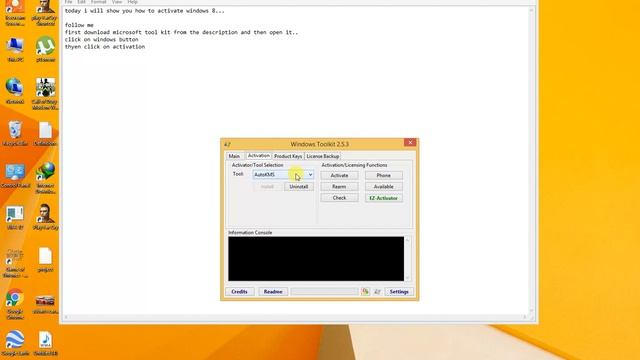Open the Toolkit Settings button
The width and height of the screenshot is (640, 360).
[399, 291]
